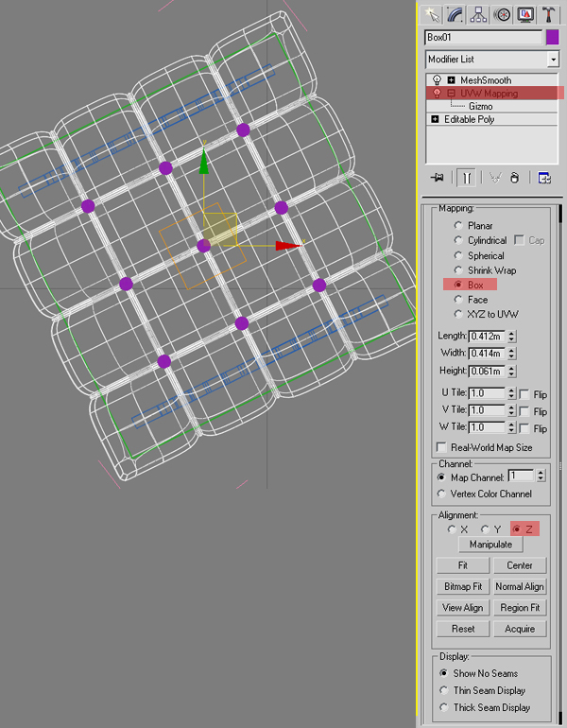Enable the Cap checkbox
Image resolution: width=567 pixels, height=728 pixels.
(x=520, y=240)
